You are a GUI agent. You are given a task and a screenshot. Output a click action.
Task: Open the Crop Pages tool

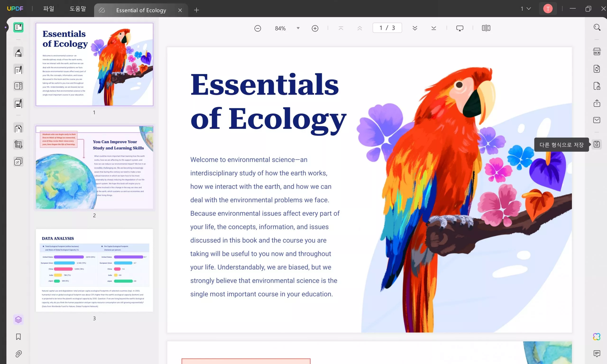pos(18,144)
